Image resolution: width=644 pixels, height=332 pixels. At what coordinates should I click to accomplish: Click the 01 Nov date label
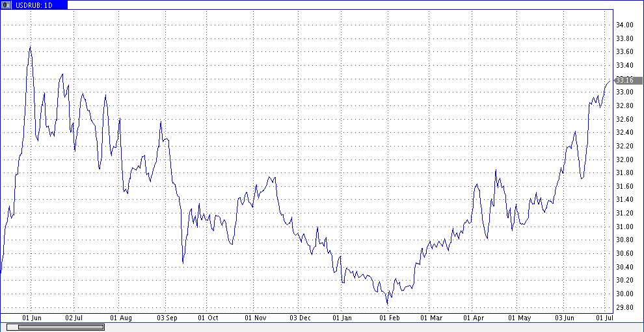[x=256, y=318]
